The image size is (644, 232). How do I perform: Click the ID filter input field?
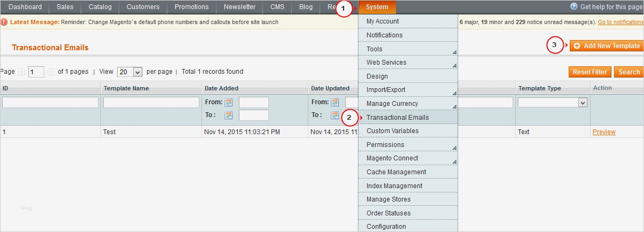(x=50, y=102)
